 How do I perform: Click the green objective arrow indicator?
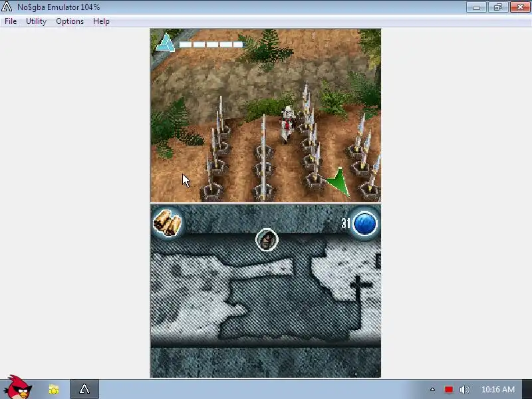click(x=338, y=181)
